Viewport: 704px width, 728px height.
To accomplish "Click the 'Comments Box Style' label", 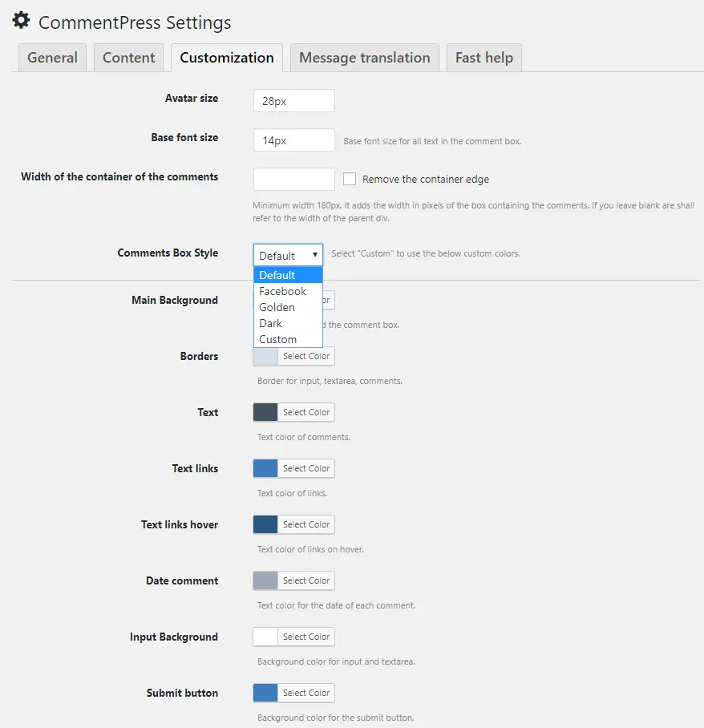I will [168, 253].
